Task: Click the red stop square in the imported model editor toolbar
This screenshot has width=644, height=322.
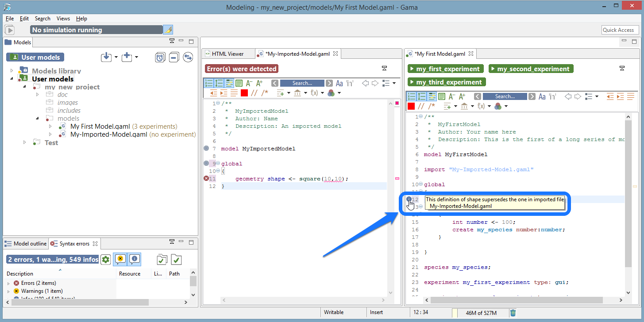Action: (244, 93)
